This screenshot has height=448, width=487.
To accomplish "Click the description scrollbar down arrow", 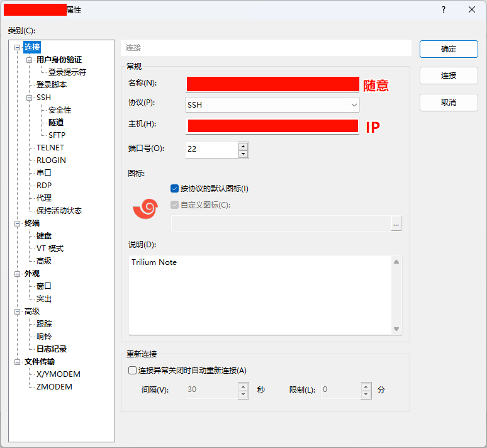I will [x=396, y=329].
